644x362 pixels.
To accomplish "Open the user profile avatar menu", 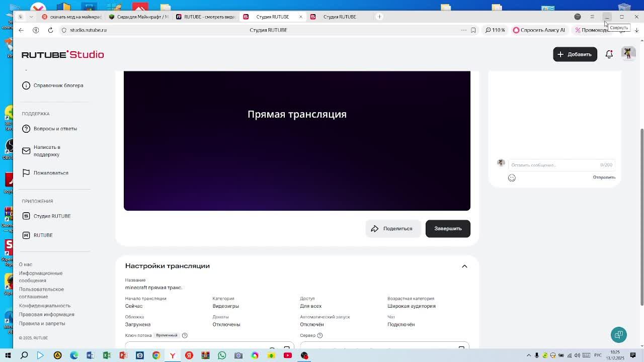I will tap(628, 54).
